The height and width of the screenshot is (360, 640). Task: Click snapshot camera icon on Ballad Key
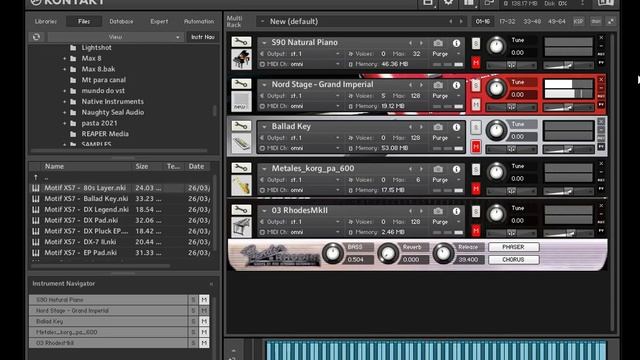(x=438, y=127)
